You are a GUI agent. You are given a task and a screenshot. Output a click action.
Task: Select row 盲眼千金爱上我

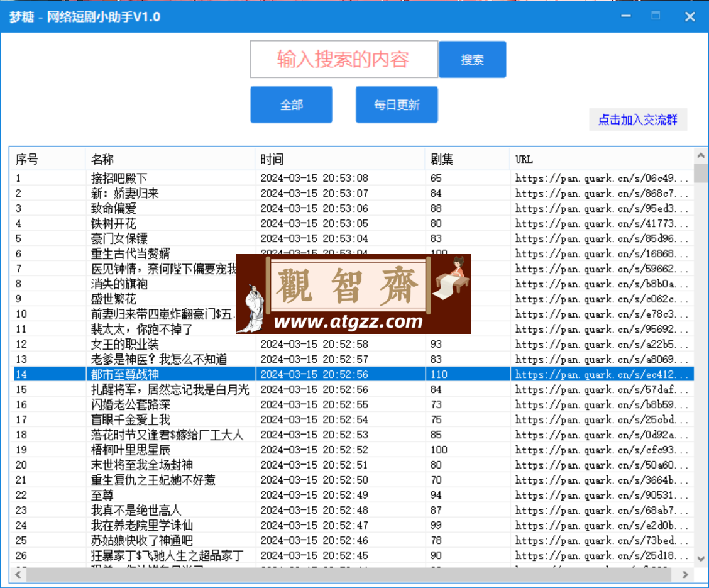352,419
